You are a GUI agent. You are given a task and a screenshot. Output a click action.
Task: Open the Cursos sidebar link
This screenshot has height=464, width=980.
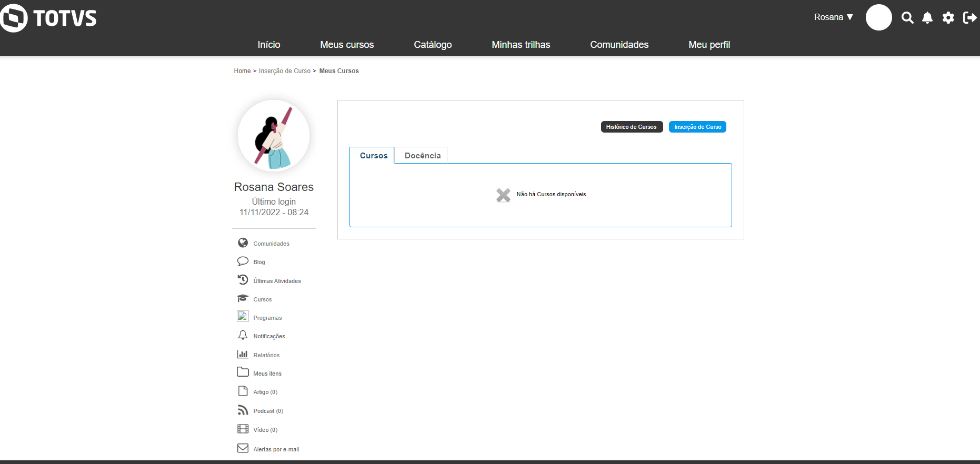262,299
